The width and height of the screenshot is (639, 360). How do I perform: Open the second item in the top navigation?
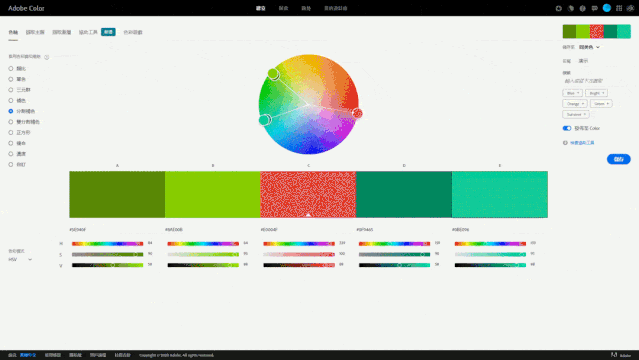[x=283, y=8]
